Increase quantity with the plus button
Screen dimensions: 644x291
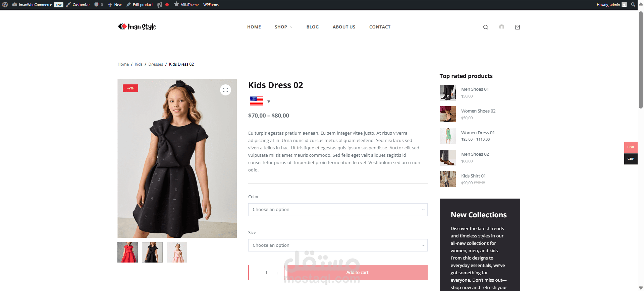pyautogui.click(x=277, y=273)
